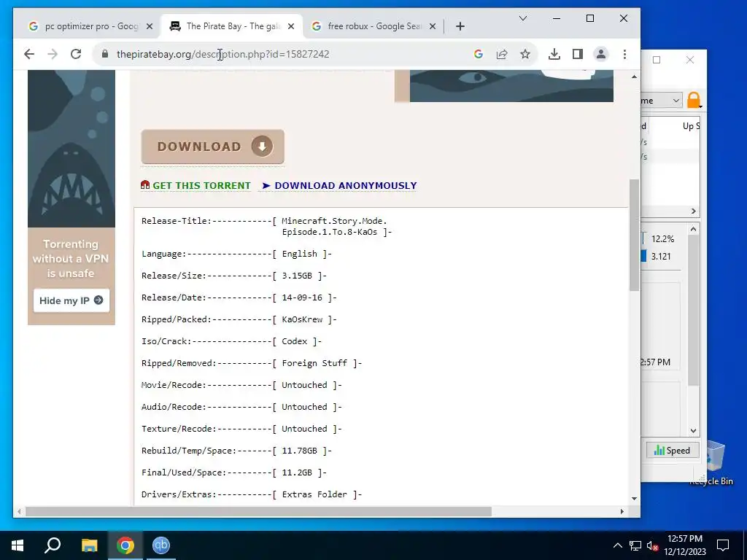Click the qBittorrent taskbar icon
The width and height of the screenshot is (747, 560).
coord(161,545)
